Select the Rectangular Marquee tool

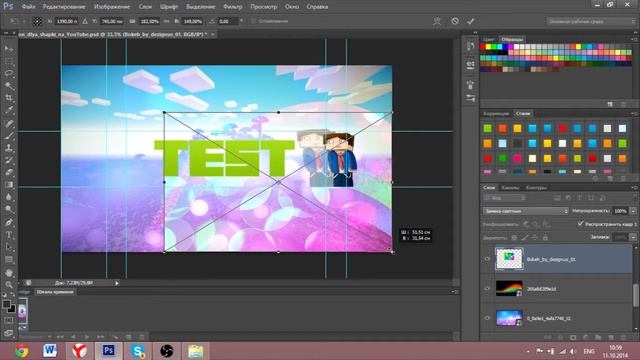(9, 61)
